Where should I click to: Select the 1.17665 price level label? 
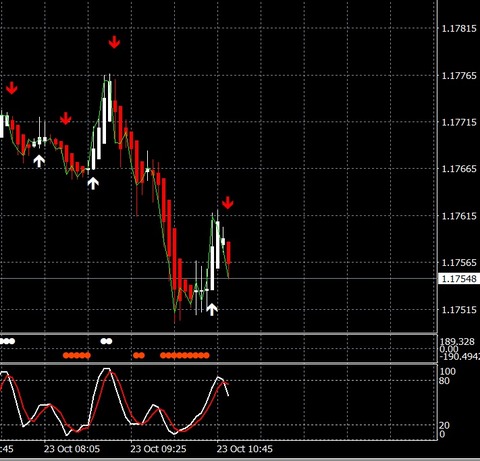point(459,169)
